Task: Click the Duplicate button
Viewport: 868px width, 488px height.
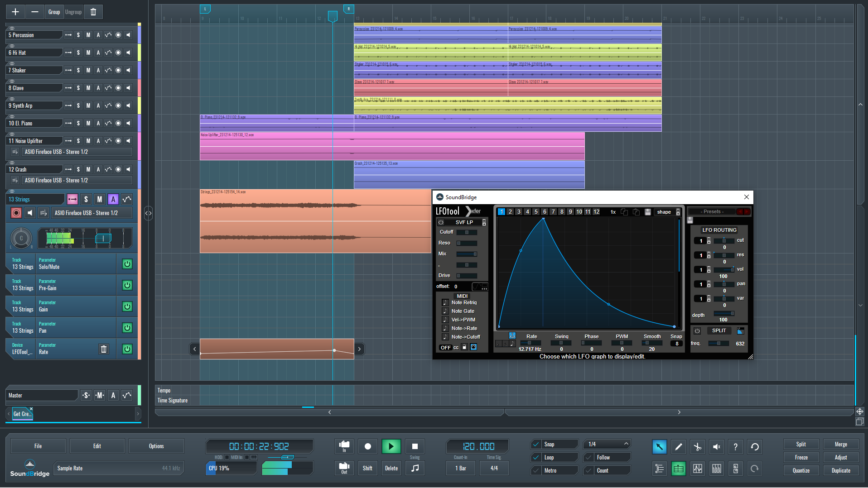Action: tap(841, 471)
